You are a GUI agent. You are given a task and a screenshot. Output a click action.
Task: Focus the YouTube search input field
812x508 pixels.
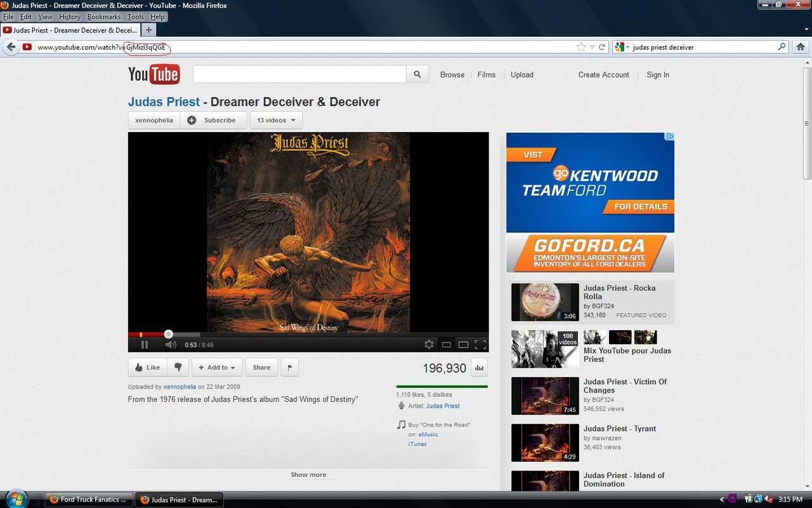coord(299,74)
